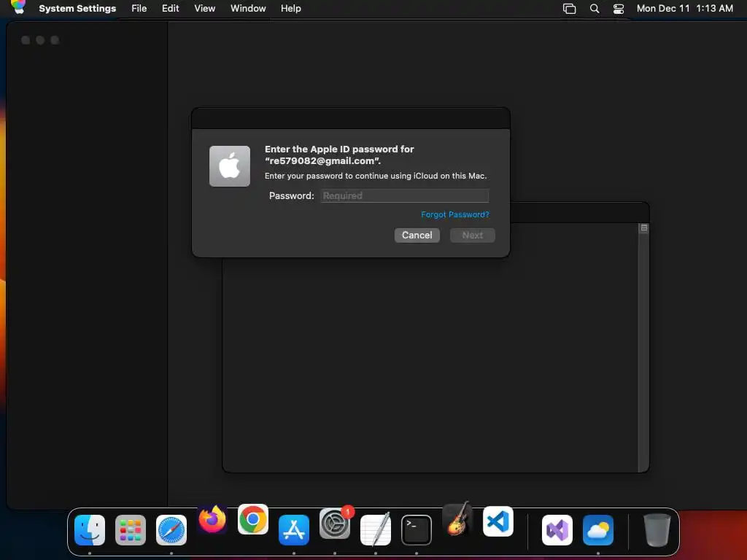Open Launchpad from the dock
This screenshot has height=560, width=747.
131,530
